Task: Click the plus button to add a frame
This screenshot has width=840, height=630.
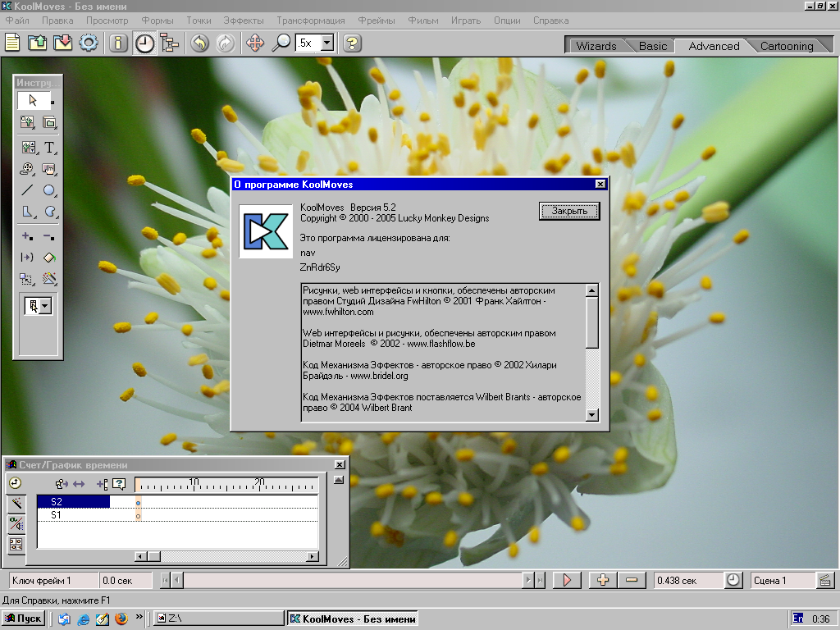Action: (603, 581)
